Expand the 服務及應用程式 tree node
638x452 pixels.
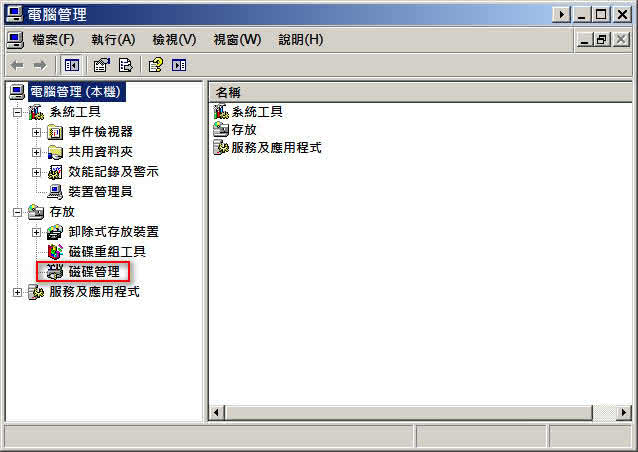17,292
